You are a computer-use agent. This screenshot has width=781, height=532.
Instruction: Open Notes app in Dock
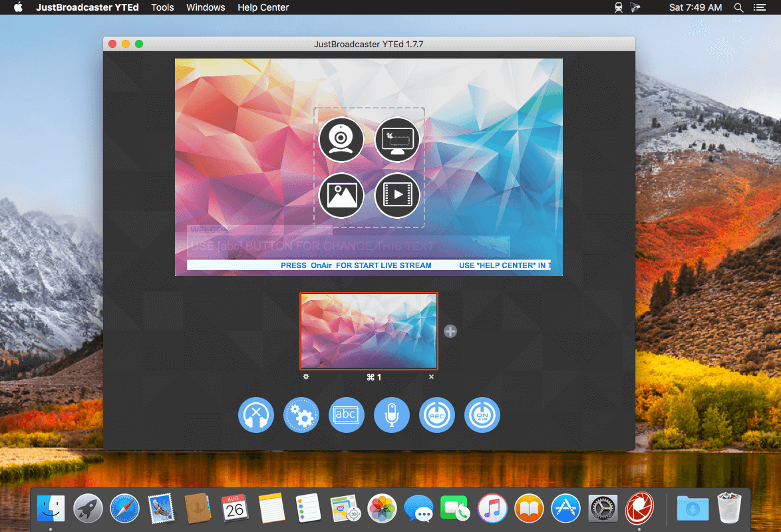point(271,509)
